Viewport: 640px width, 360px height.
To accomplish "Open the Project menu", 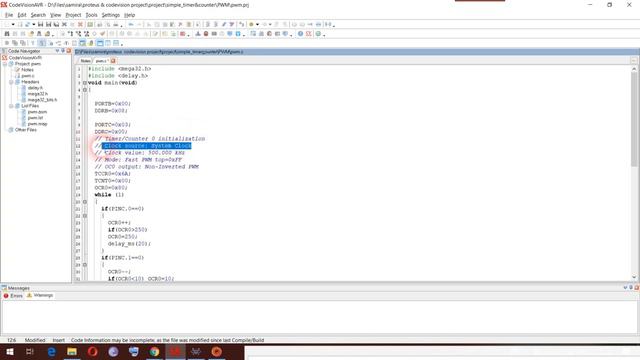I will pyautogui.click(x=73, y=15).
